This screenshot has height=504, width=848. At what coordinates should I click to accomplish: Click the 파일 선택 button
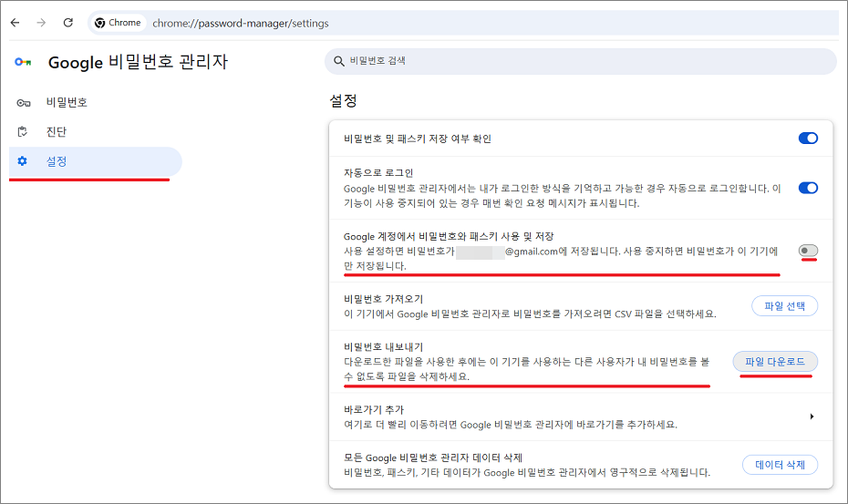[784, 306]
